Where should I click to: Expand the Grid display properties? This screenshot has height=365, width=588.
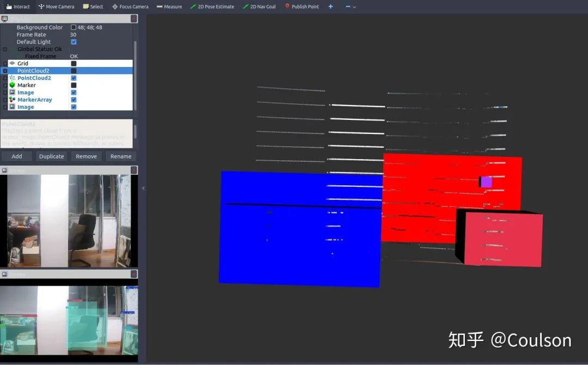click(x=5, y=63)
